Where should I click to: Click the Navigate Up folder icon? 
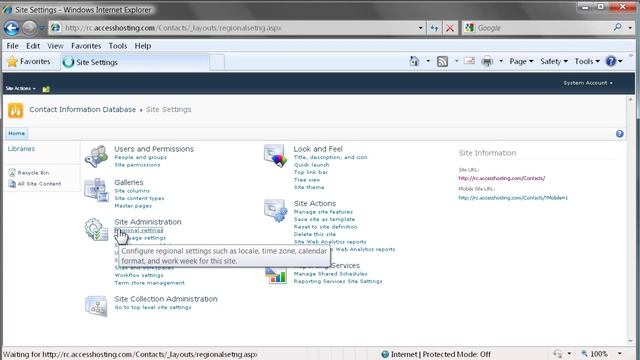[46, 89]
